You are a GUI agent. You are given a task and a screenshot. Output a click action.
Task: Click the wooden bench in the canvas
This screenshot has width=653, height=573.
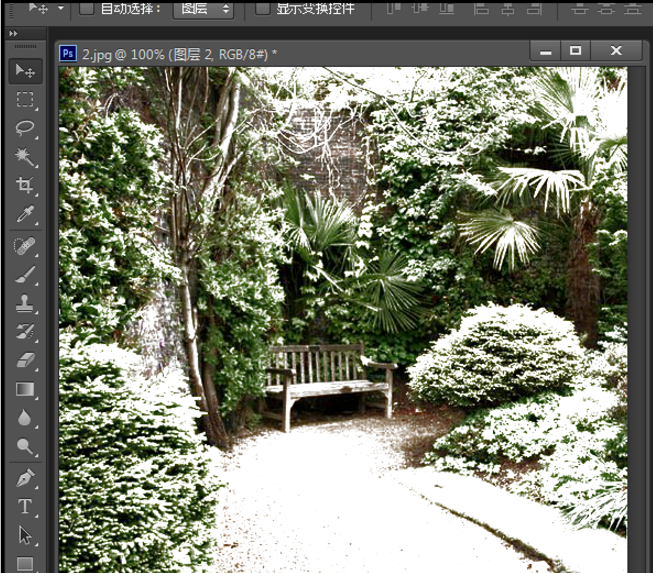tap(329, 385)
